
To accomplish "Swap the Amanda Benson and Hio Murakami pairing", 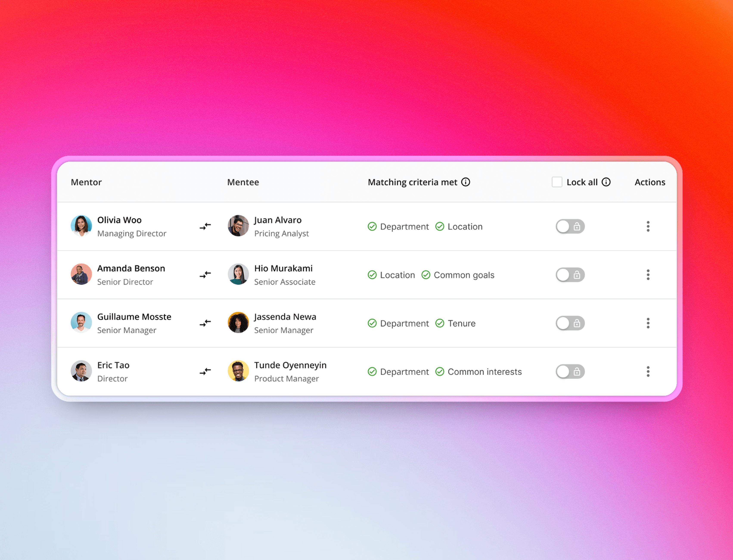I will tap(205, 275).
